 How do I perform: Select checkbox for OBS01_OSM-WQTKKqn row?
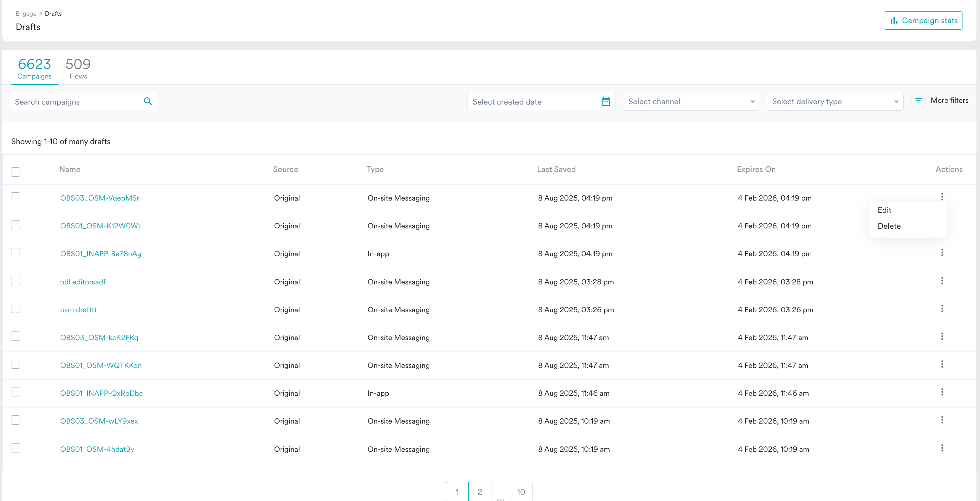click(16, 364)
